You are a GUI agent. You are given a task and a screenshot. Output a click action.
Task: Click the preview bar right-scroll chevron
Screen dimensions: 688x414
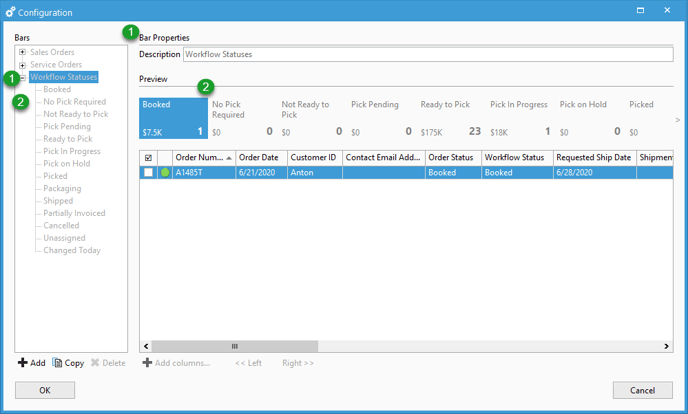tap(677, 120)
